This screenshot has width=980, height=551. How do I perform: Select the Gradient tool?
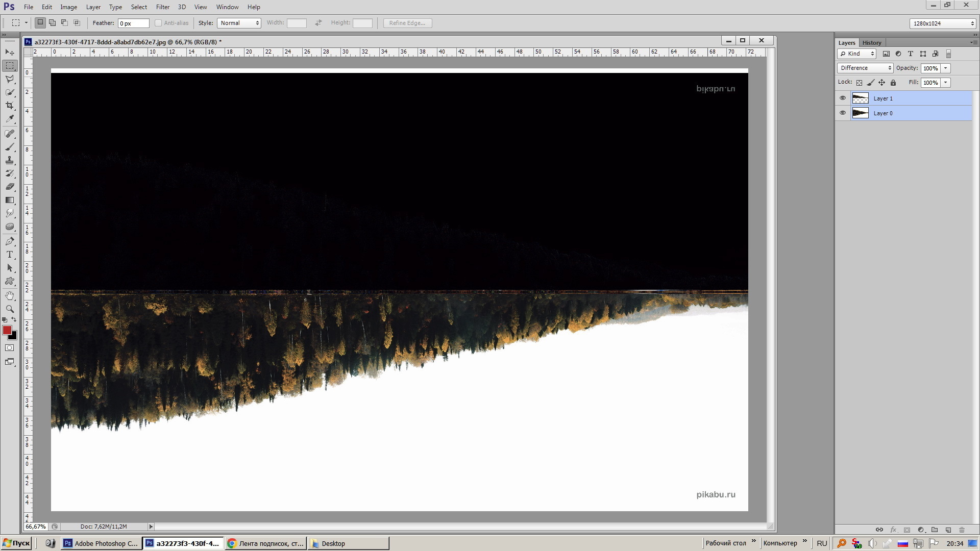(x=10, y=200)
